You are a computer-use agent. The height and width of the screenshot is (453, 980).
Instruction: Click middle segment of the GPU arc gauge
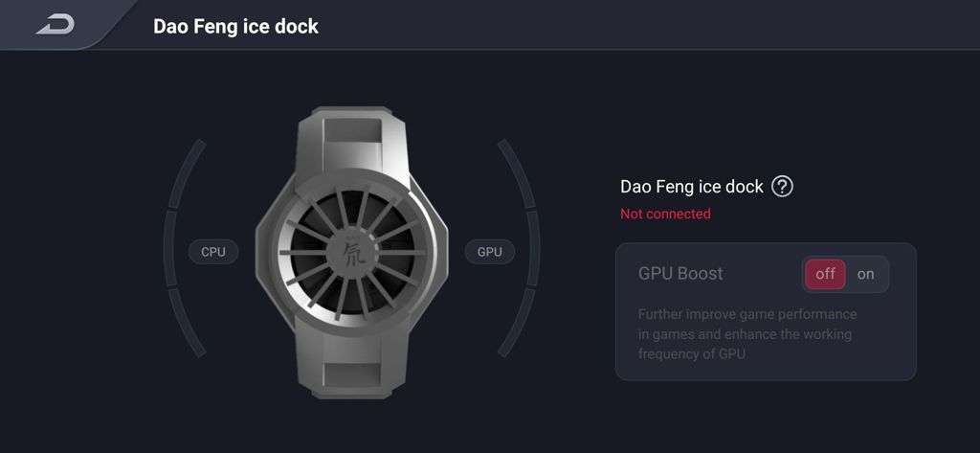point(533,248)
